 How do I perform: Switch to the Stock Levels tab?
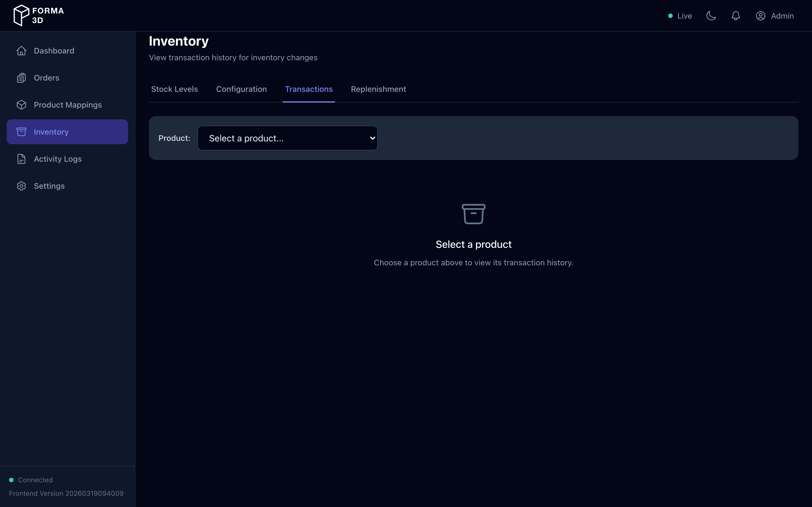[174, 89]
